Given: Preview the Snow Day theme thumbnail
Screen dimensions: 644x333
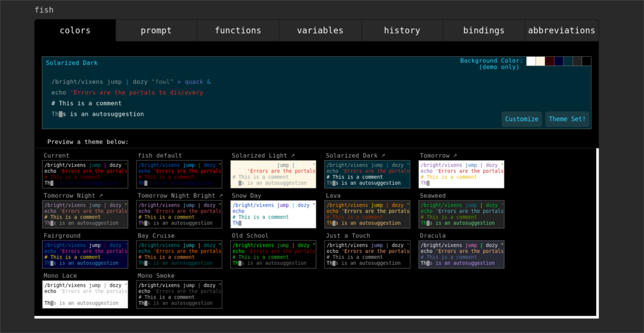Looking at the screenshot, I should (x=273, y=214).
